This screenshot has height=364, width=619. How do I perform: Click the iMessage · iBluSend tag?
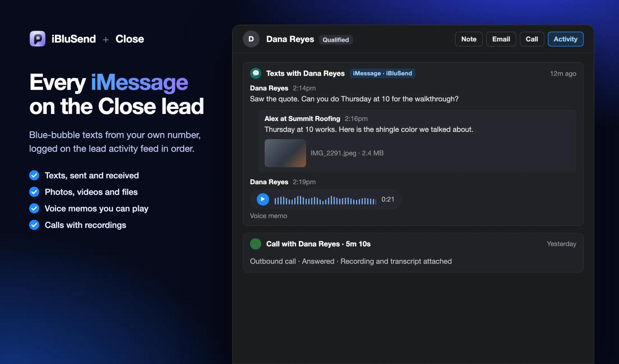point(383,73)
